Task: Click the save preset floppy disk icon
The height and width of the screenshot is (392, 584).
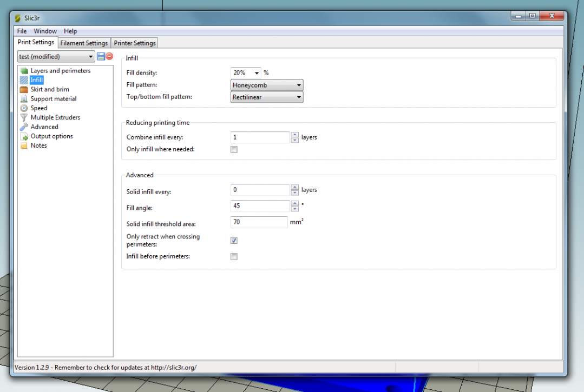Action: pos(101,56)
